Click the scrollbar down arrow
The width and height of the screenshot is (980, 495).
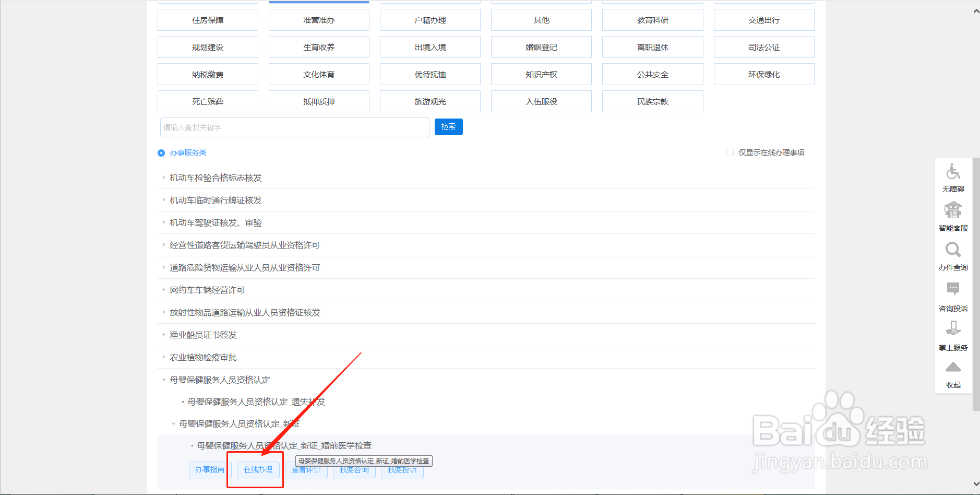(x=975, y=485)
